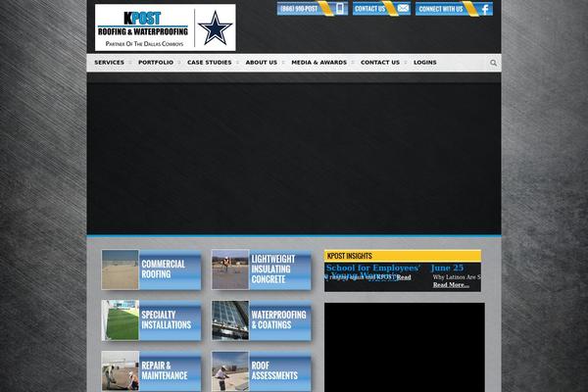This screenshot has height=392, width=588.
Task: Click the envelope icon on Contact Us button
Action: click(403, 8)
